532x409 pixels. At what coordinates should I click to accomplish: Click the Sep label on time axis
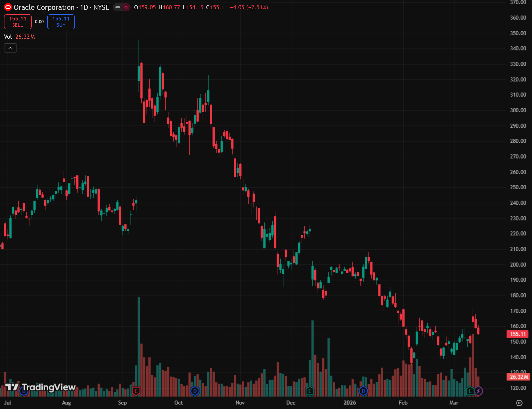click(122, 403)
